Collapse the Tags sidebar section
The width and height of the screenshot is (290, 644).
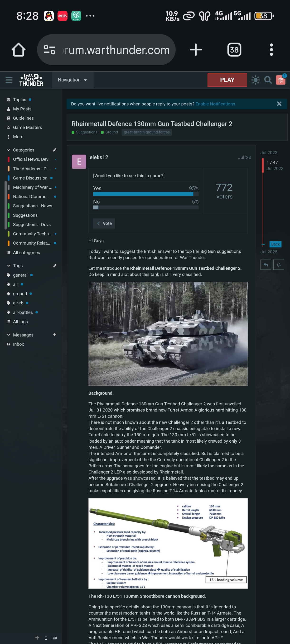[9, 265]
